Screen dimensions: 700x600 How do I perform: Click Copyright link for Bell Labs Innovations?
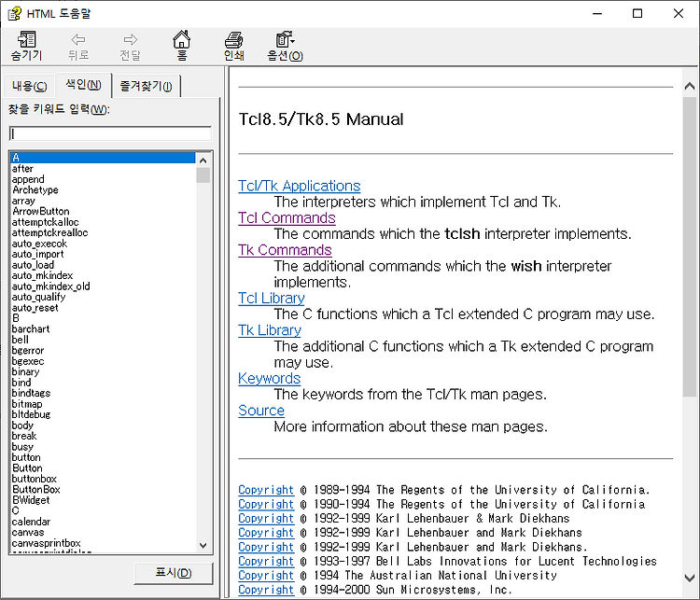266,562
